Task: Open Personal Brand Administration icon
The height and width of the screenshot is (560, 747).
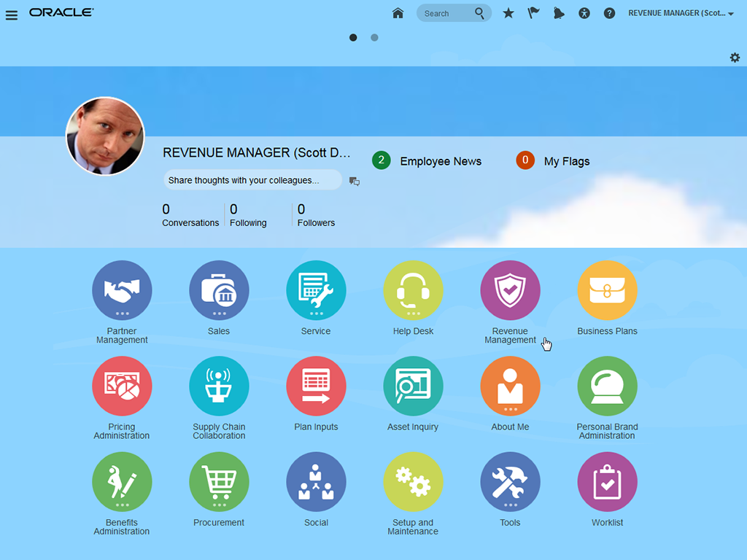Action: point(608,386)
